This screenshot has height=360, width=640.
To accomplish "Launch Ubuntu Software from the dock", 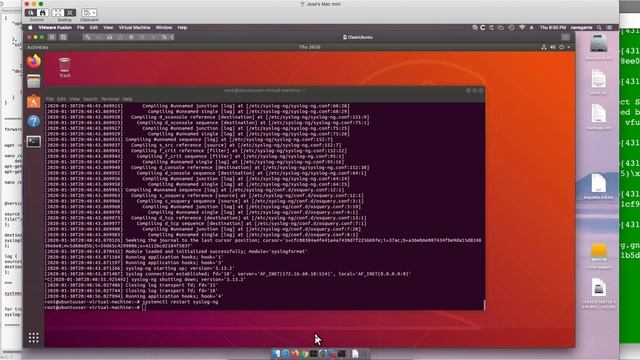I will coord(34,101).
